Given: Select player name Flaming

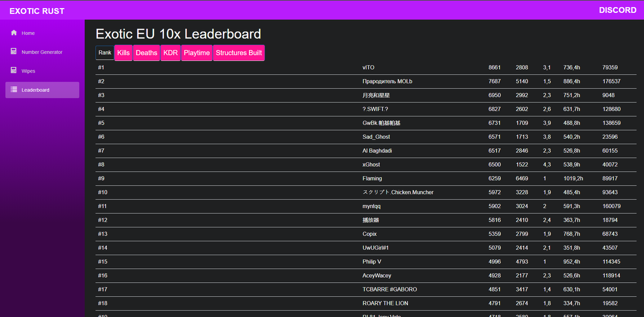Looking at the screenshot, I should click(x=372, y=179).
